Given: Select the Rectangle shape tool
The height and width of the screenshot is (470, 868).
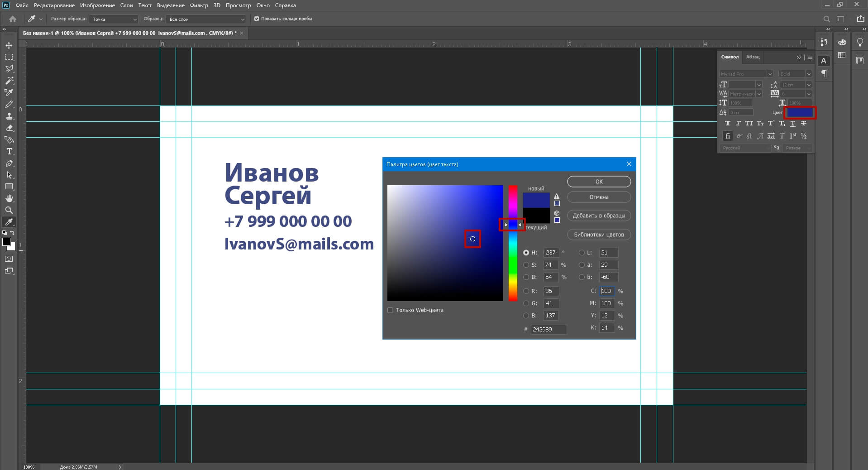Looking at the screenshot, I should [9, 187].
